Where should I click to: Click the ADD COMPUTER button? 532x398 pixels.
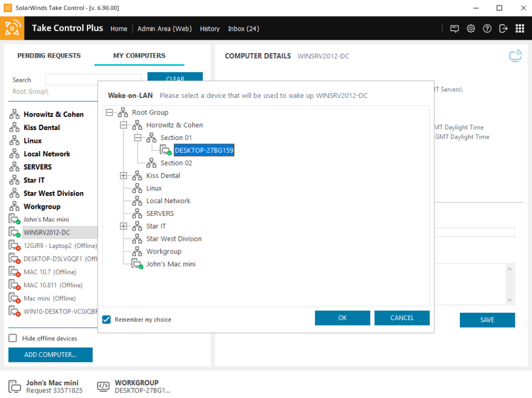[x=50, y=355]
